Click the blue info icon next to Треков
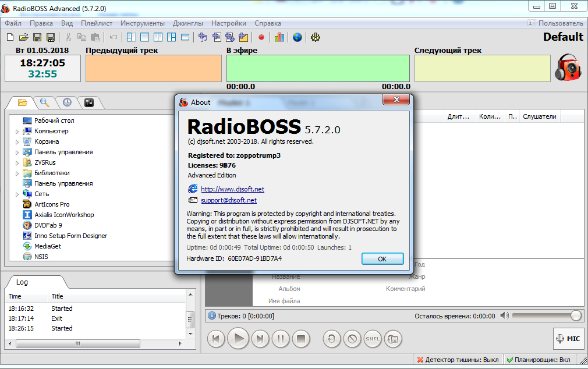This screenshot has height=369, width=588. [x=212, y=316]
